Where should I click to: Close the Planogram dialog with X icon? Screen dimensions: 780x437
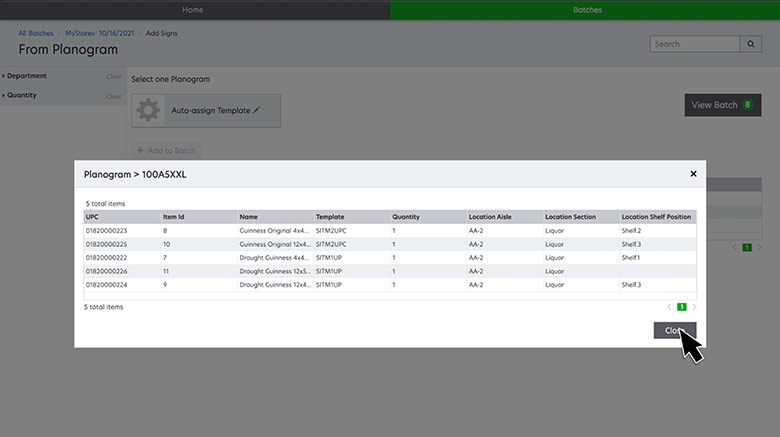(x=693, y=174)
